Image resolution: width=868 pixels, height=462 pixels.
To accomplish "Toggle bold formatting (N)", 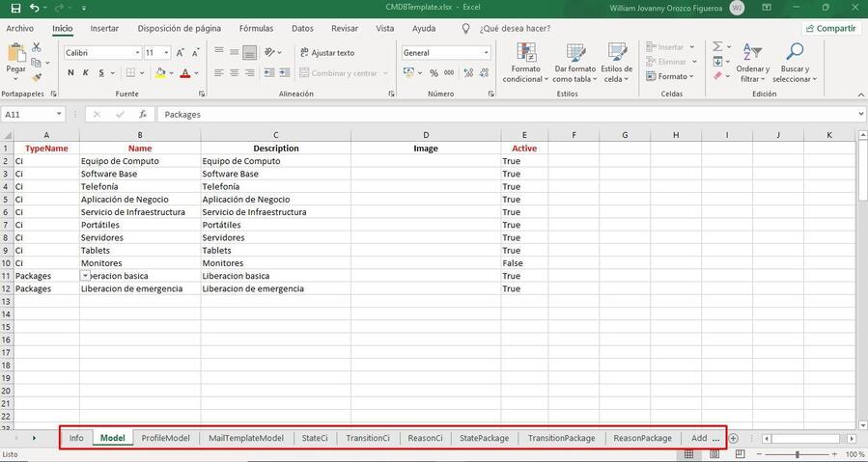I will (70, 72).
